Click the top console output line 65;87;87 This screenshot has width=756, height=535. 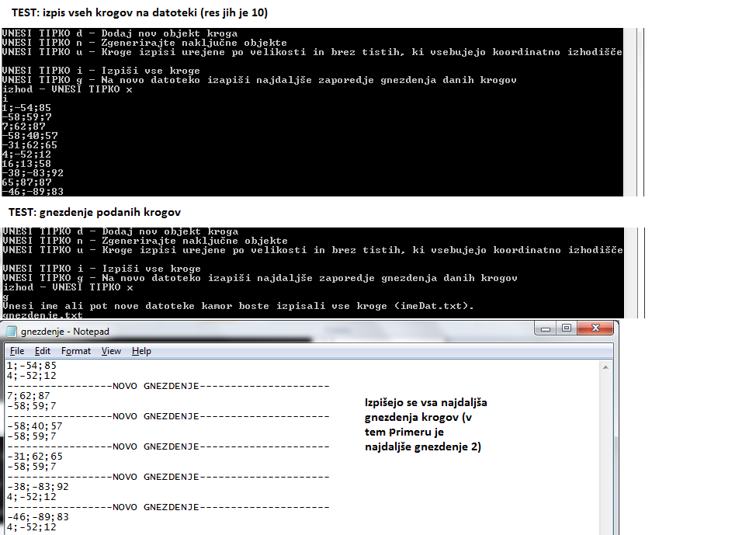point(26,182)
